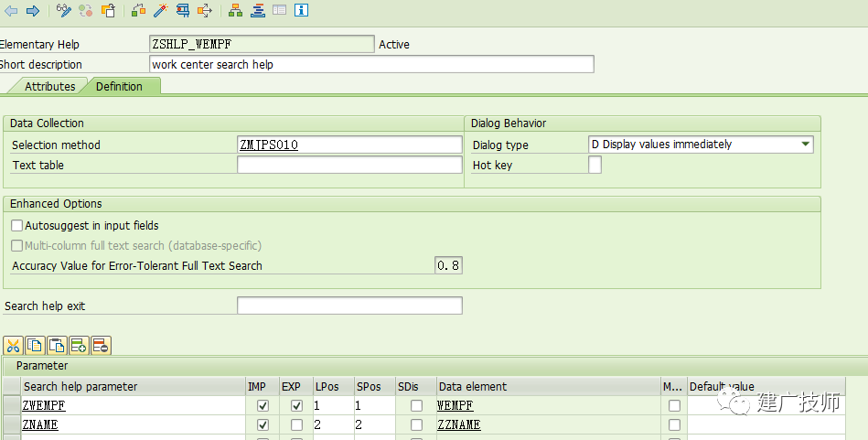Click the Cut scissors icon above Parameter table
Image resolution: width=868 pixels, height=440 pixels.
click(14, 346)
